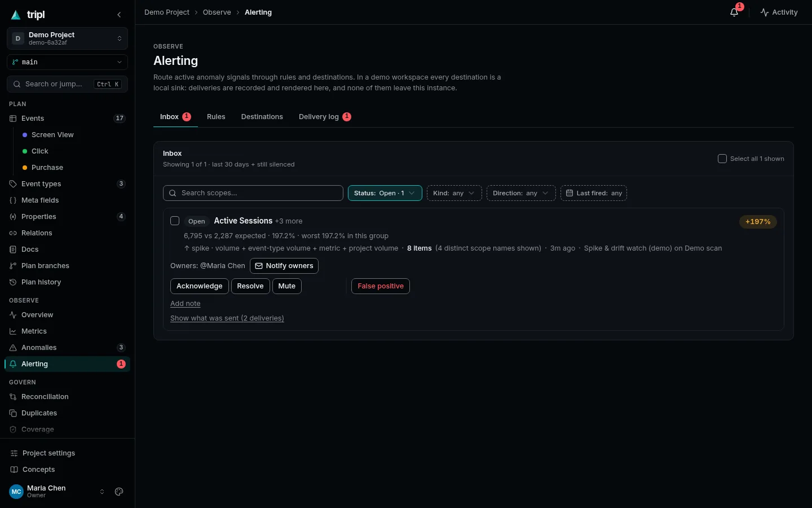This screenshot has height=508, width=812.
Task: Open the notifications bell
Action: click(734, 12)
